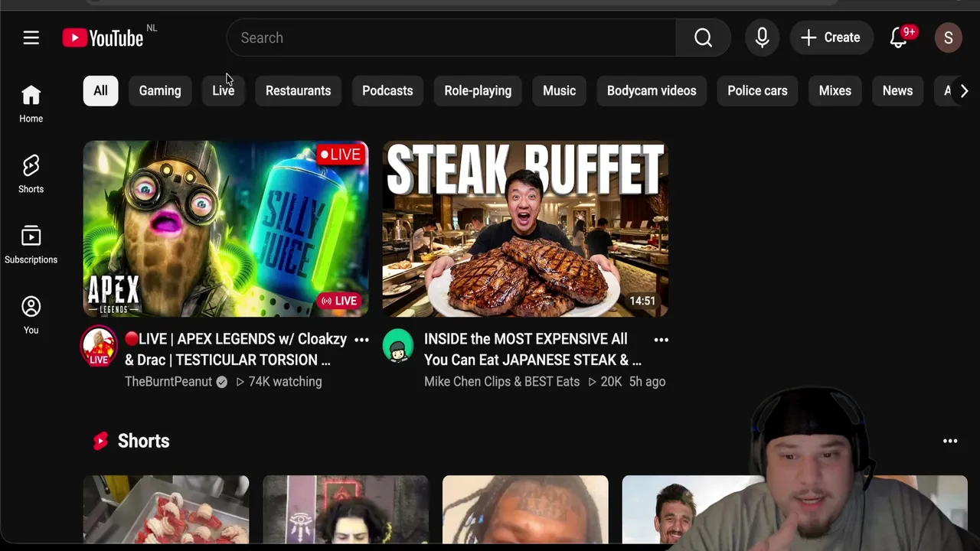Click the Shorts section heading
The image size is (980, 551).
coord(143,441)
